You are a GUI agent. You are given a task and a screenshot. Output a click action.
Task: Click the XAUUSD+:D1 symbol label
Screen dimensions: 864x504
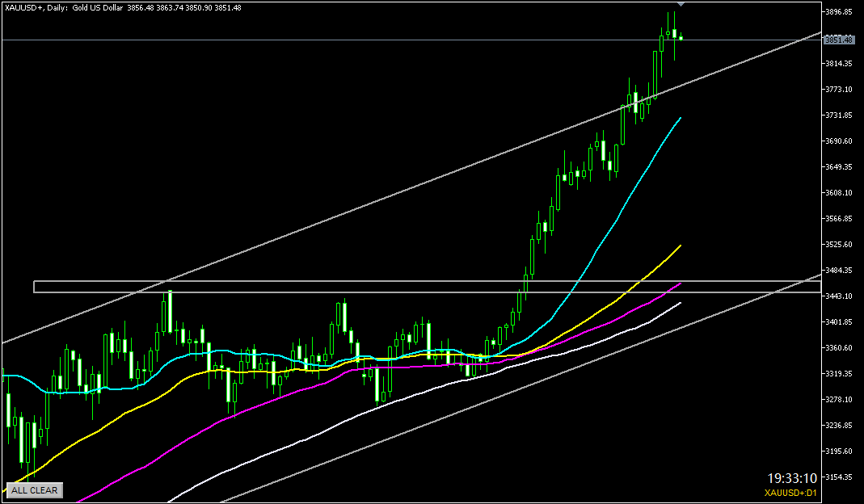[791, 492]
